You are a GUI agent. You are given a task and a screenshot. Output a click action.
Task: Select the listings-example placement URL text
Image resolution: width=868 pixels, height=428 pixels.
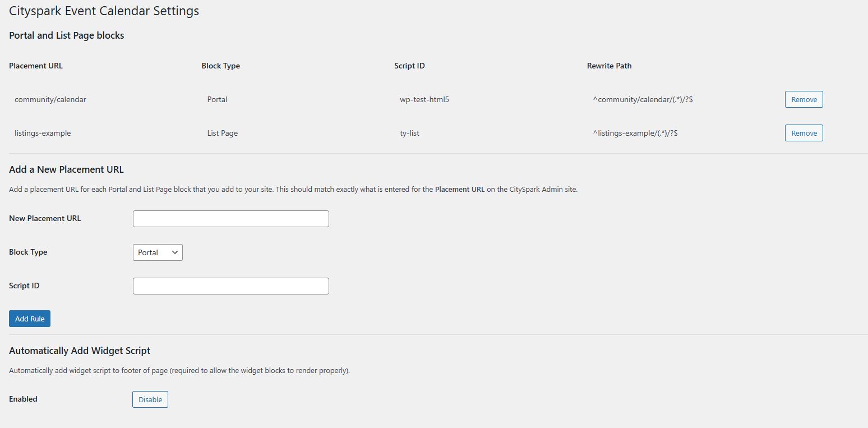(43, 133)
